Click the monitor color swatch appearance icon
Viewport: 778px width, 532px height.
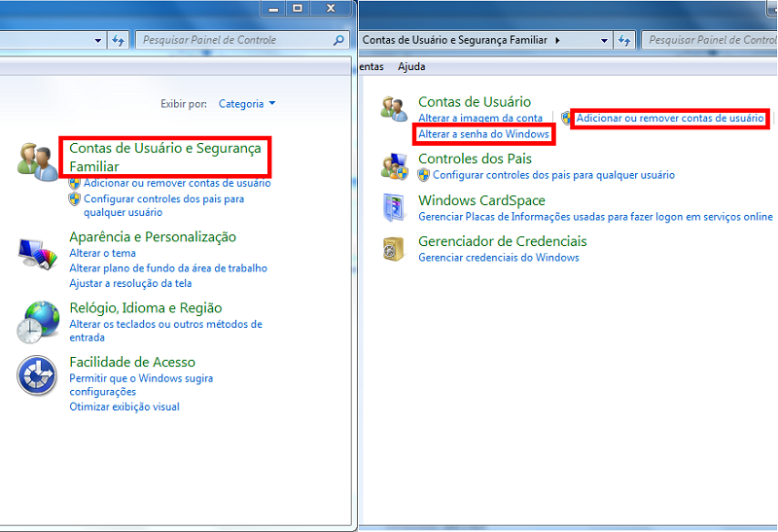38,254
